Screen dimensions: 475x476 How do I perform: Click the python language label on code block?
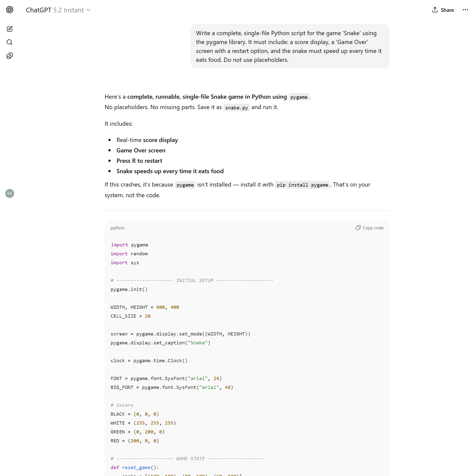(118, 228)
